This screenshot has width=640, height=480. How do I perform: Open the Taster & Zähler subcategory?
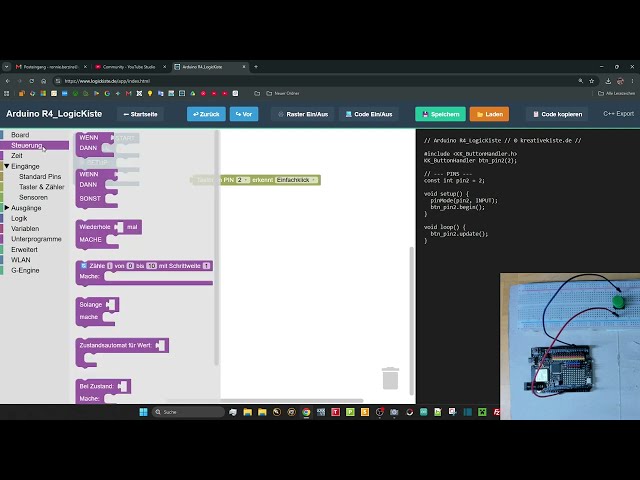tap(42, 187)
